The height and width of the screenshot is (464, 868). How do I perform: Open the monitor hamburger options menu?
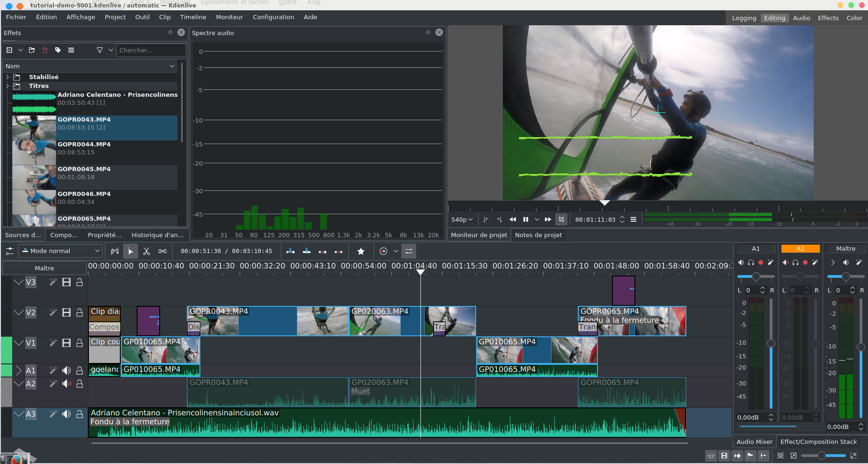[x=633, y=219]
